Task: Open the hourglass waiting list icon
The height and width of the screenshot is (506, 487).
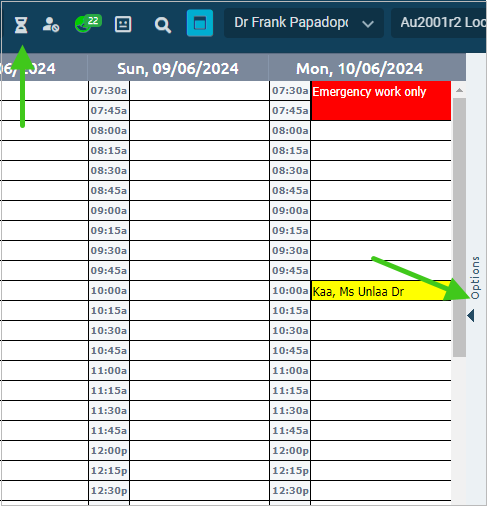Action: coord(21,25)
